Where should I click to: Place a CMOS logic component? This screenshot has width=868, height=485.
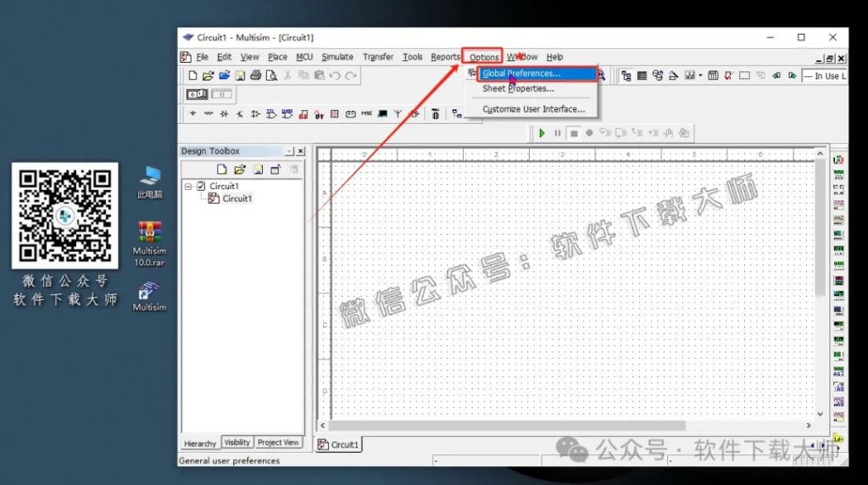287,114
